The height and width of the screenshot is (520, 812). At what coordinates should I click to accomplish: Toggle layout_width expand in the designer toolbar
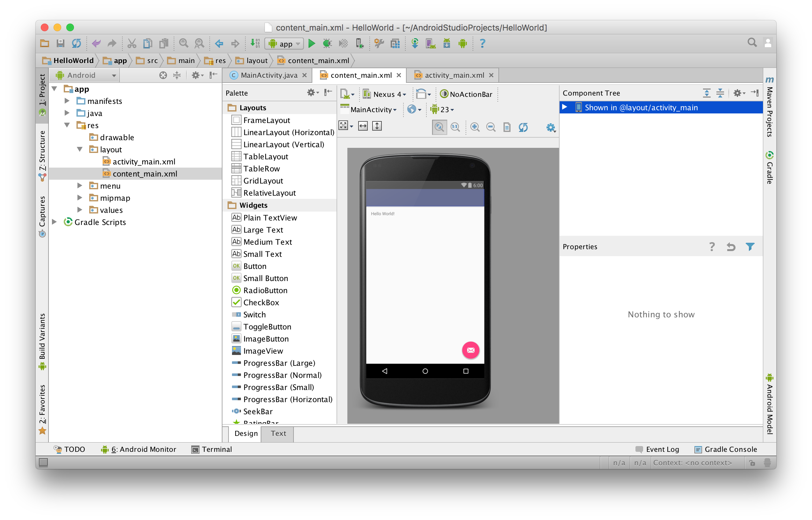pyautogui.click(x=363, y=126)
